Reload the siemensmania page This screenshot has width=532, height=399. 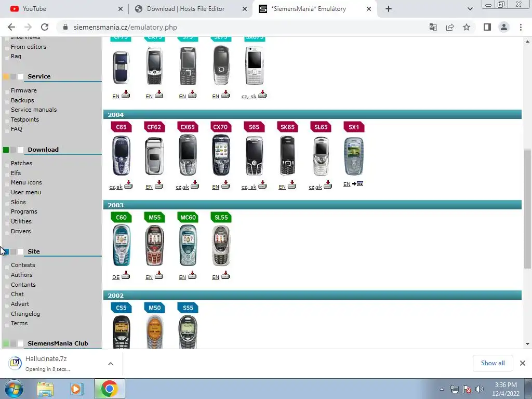(45, 27)
